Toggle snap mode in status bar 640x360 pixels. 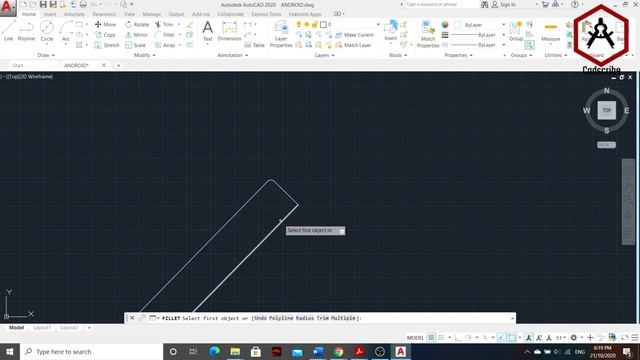coord(441,338)
